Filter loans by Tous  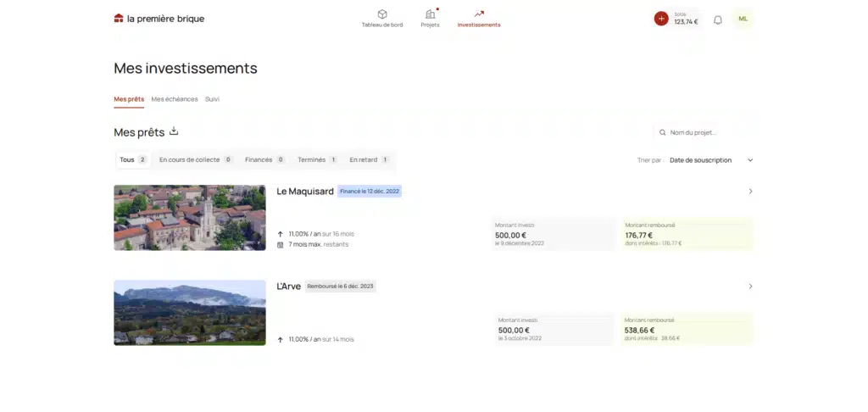pos(132,159)
